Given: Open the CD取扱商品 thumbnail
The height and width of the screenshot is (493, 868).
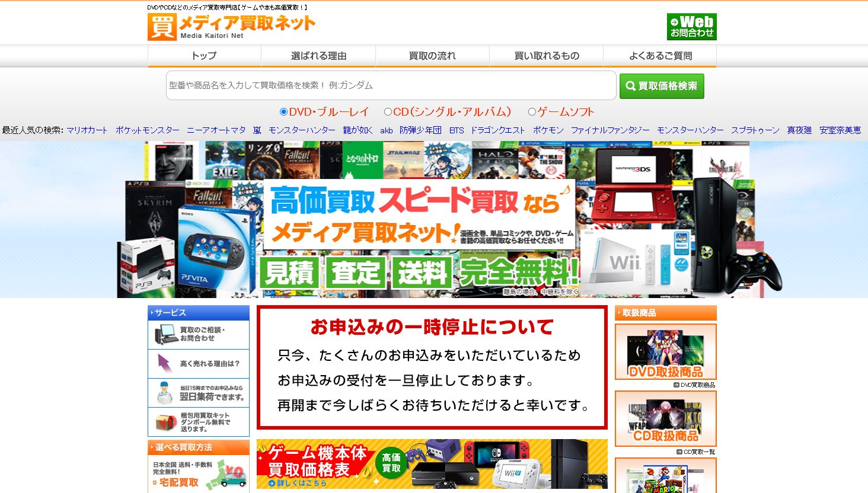Looking at the screenshot, I should click(665, 418).
